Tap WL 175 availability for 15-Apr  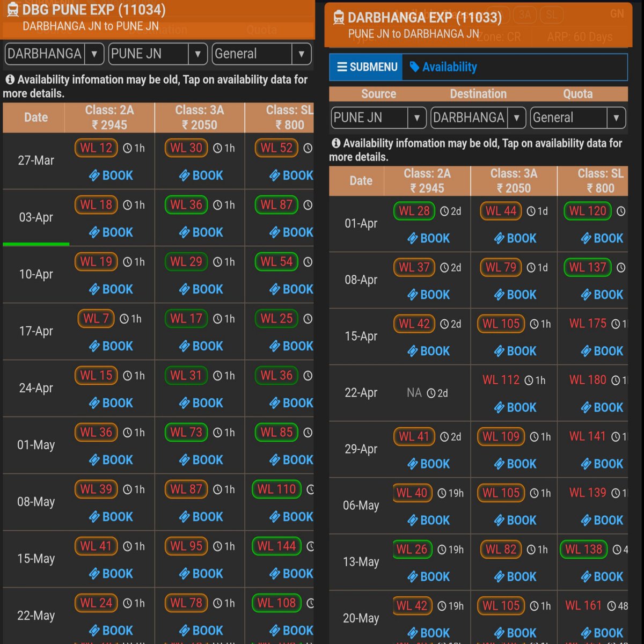588,324
